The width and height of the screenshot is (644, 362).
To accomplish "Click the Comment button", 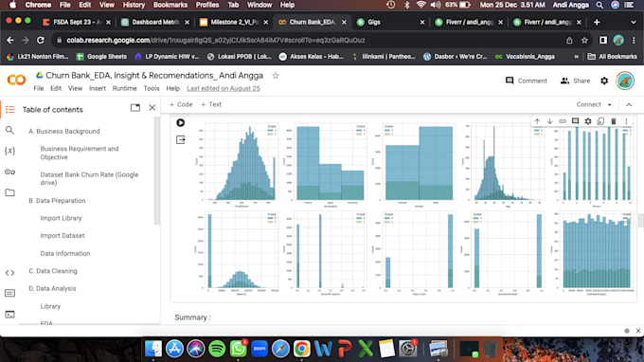I will 527,81.
